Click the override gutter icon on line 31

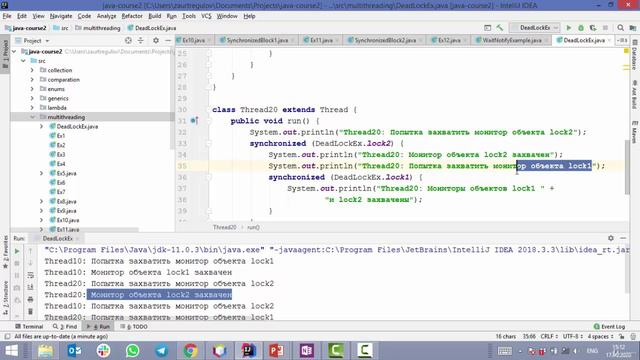point(194,120)
